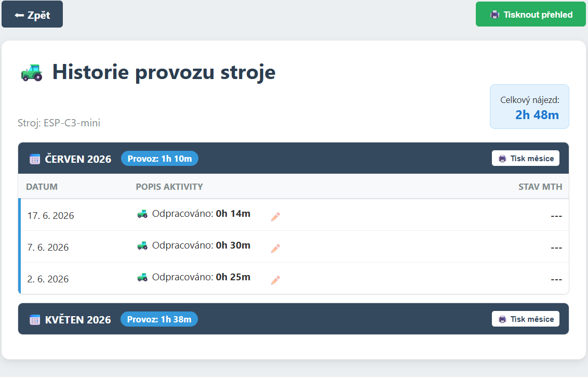Select the date 17. 6. 2026
This screenshot has height=377, width=588.
(x=50, y=216)
